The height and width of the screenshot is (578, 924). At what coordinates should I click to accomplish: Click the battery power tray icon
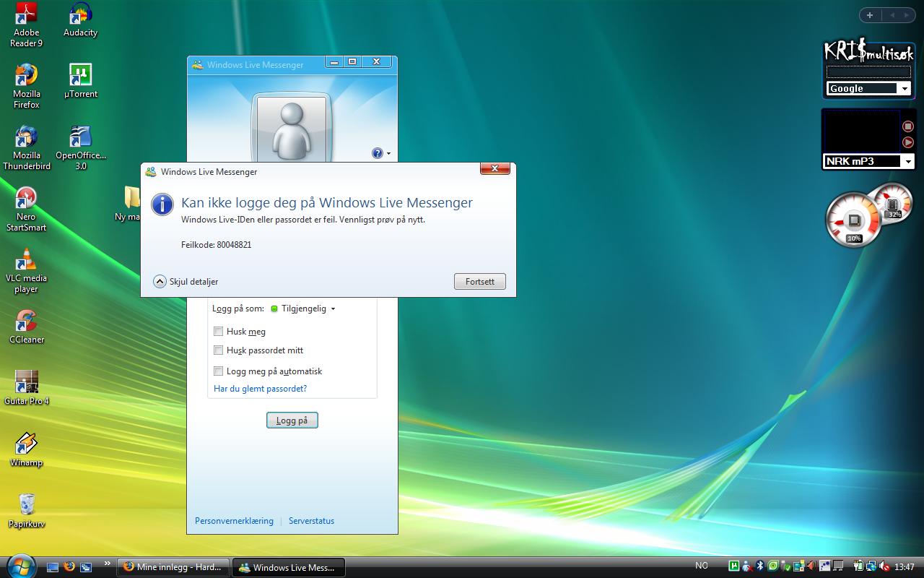[x=858, y=566]
